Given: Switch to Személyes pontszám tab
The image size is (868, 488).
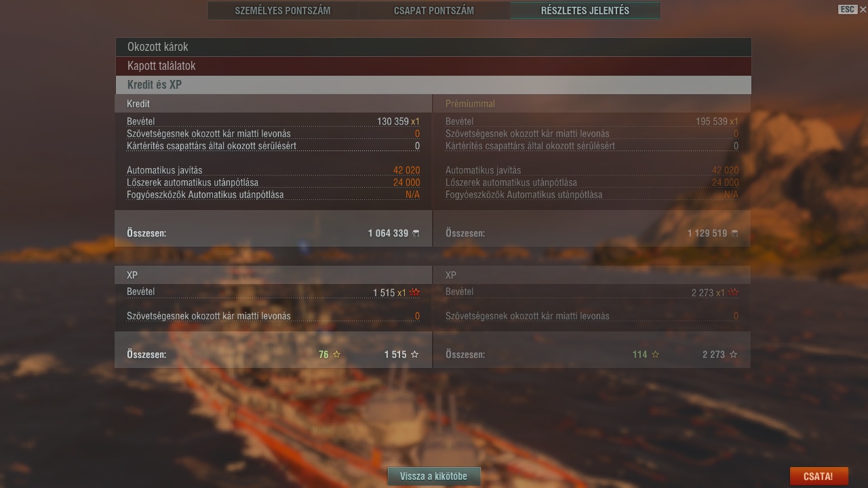Looking at the screenshot, I should point(283,10).
